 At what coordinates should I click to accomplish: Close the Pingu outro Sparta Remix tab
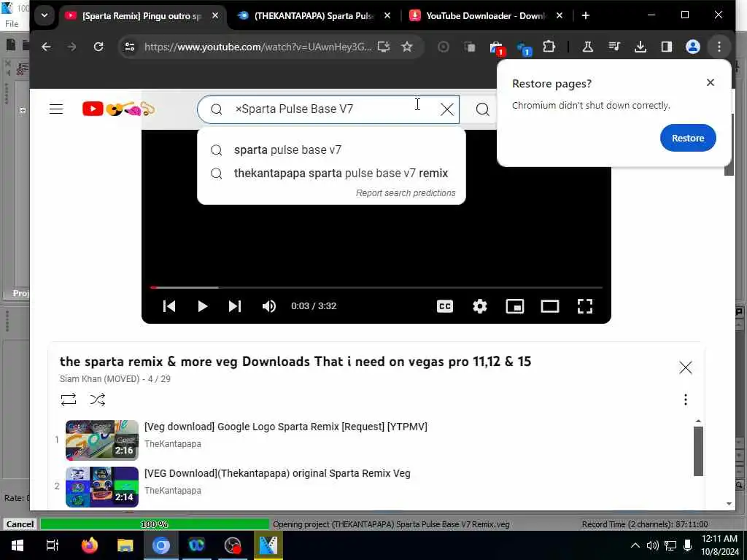tap(215, 16)
